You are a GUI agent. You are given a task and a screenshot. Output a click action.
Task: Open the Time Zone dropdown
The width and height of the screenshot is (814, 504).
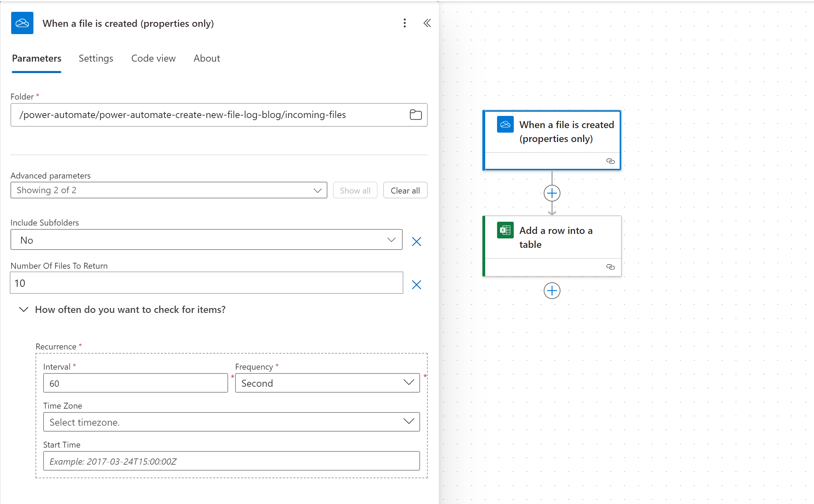click(231, 422)
